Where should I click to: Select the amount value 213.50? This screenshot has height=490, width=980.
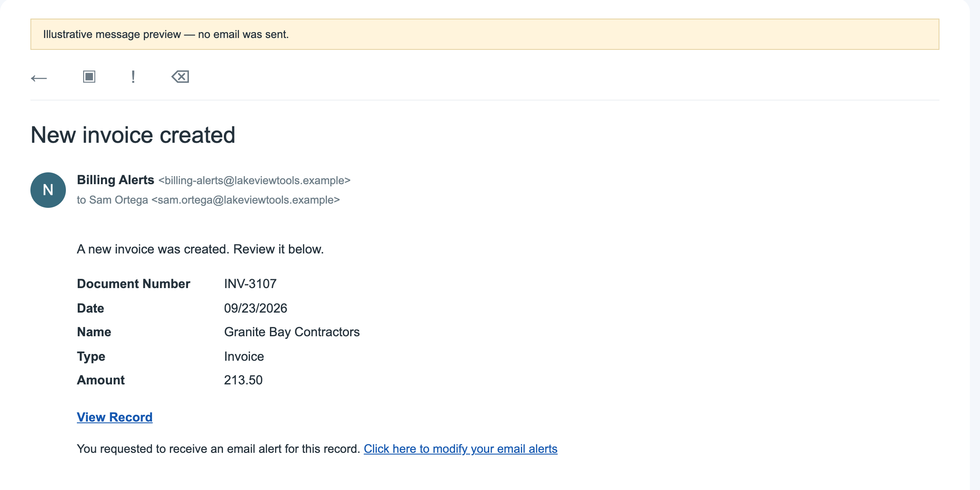click(243, 380)
